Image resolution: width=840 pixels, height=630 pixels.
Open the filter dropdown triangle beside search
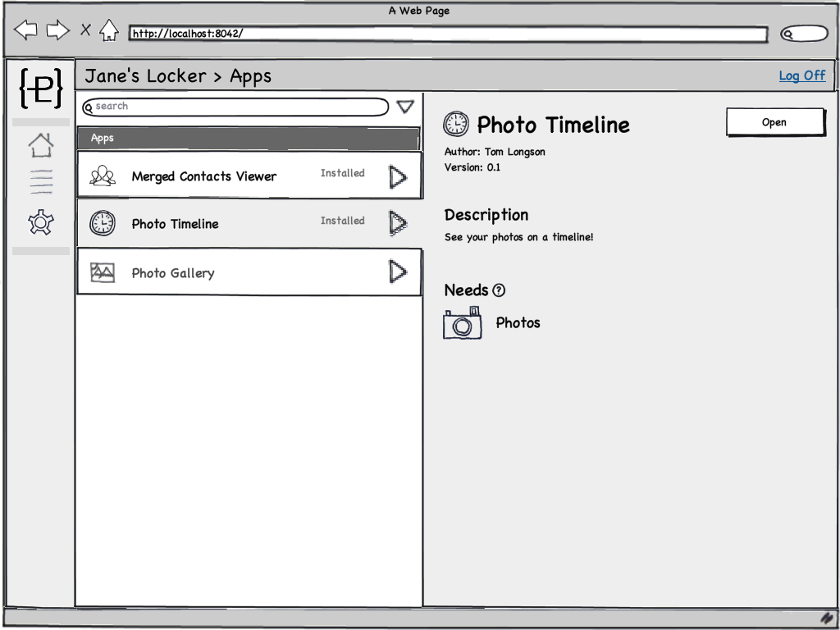(405, 107)
